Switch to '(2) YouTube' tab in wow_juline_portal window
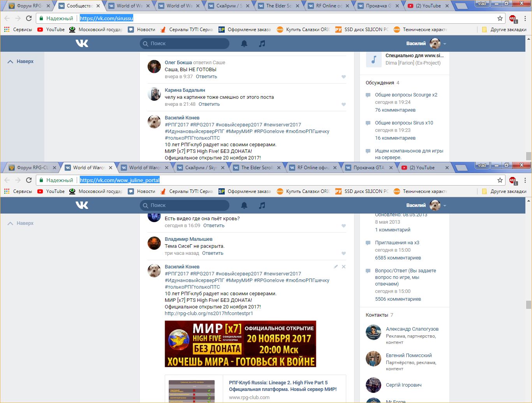The width and height of the screenshot is (532, 403). pyautogui.click(x=425, y=168)
